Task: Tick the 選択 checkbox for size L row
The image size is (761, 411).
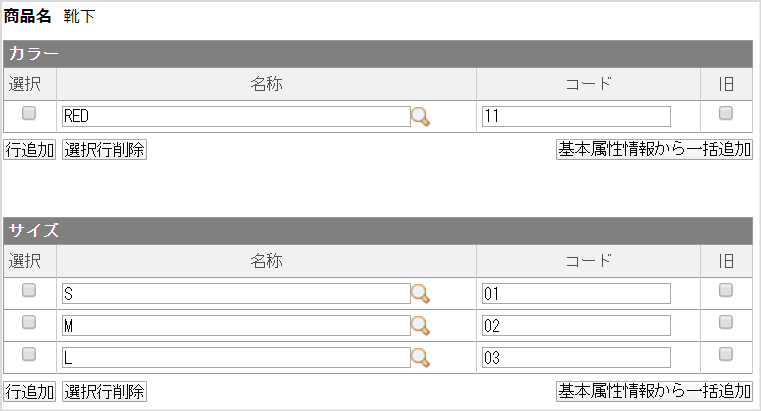Action: click(x=29, y=354)
